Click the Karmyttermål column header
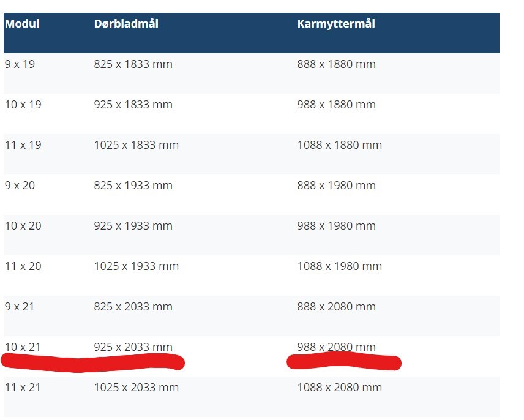 tap(336, 24)
